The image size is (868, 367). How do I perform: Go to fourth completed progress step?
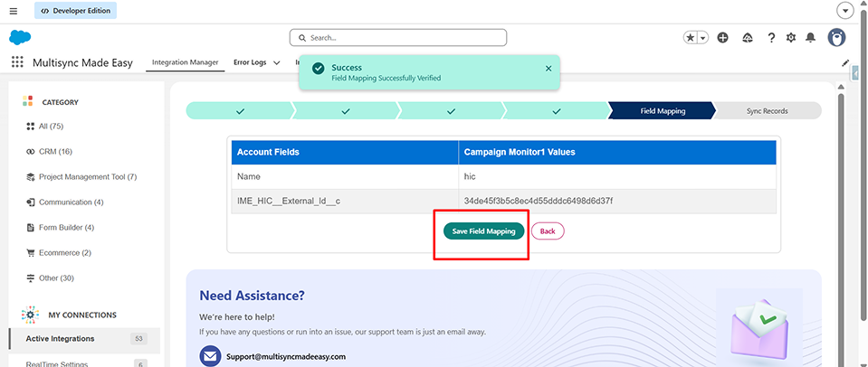(x=557, y=111)
